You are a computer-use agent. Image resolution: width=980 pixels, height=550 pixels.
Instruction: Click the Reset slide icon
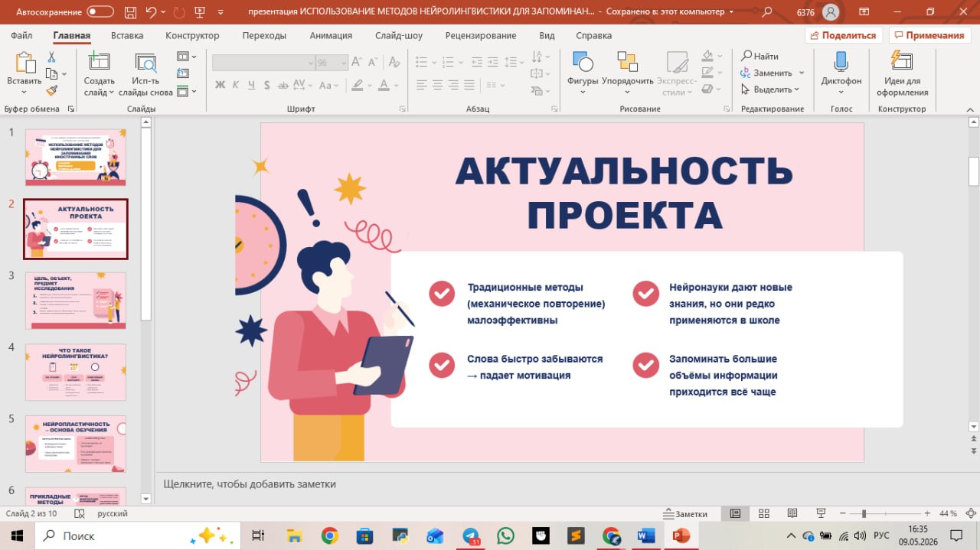tap(182, 73)
